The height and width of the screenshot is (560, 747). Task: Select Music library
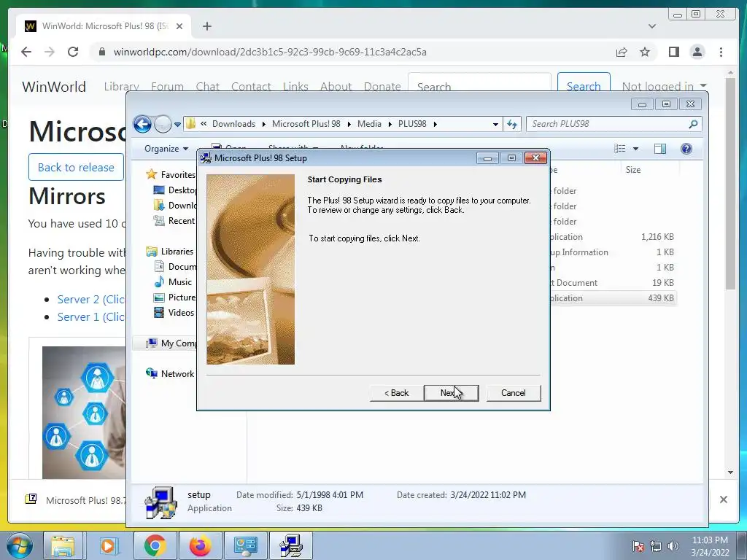click(x=172, y=282)
